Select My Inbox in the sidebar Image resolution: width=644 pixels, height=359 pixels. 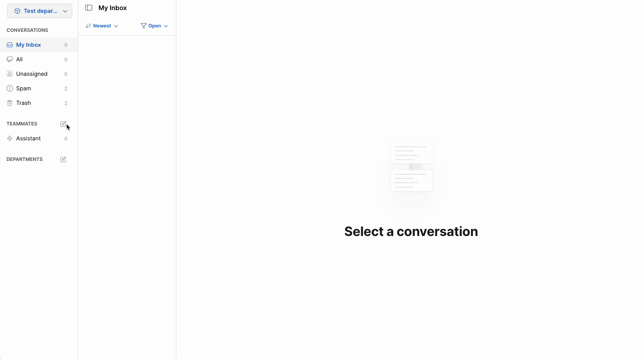tap(29, 45)
